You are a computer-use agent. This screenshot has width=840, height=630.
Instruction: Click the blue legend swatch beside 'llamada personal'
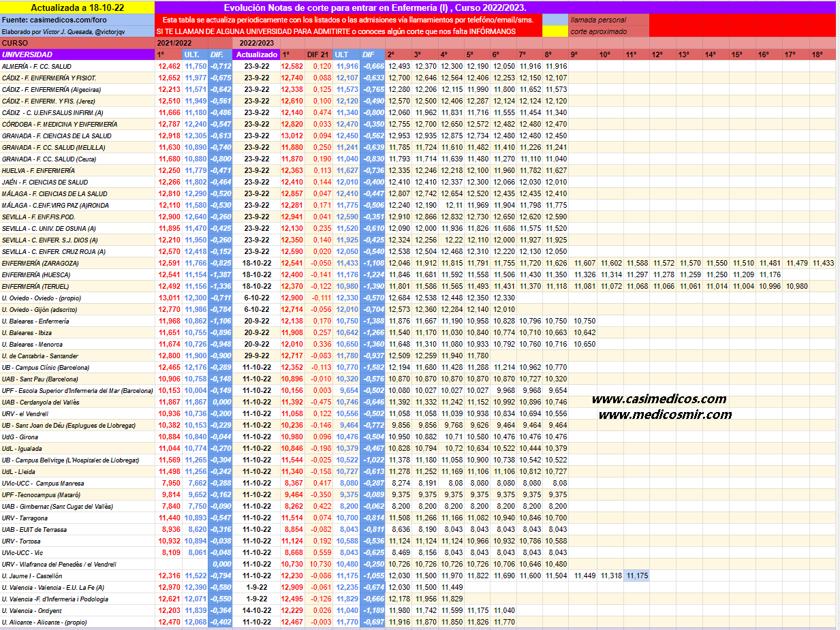555,20
